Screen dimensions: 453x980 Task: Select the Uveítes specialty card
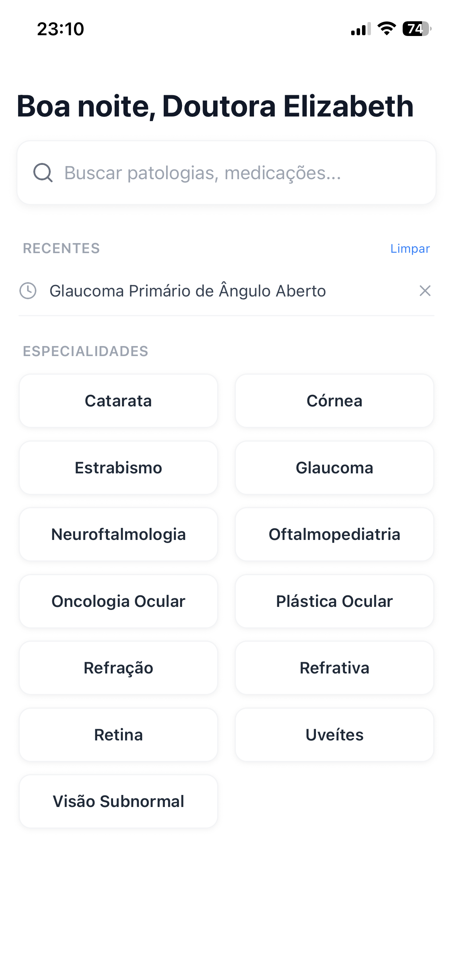[x=335, y=735]
